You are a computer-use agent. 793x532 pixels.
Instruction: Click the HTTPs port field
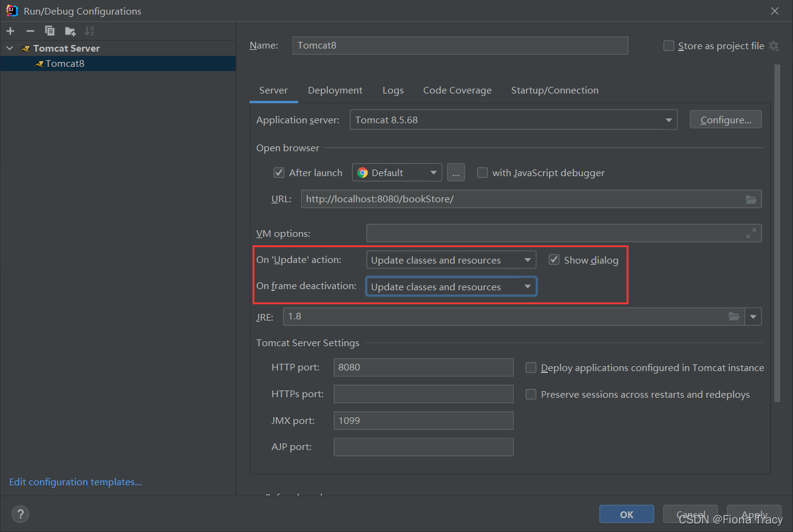[424, 394]
